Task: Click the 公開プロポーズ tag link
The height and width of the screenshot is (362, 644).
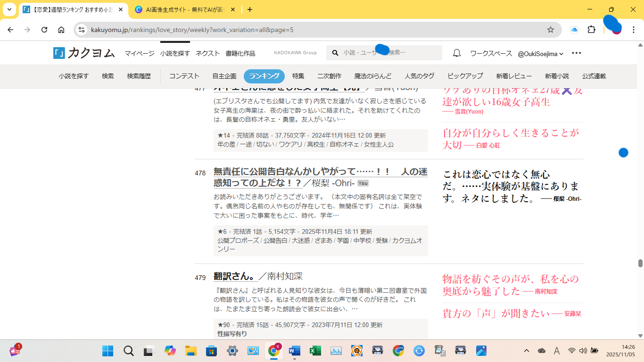Action: point(238,240)
